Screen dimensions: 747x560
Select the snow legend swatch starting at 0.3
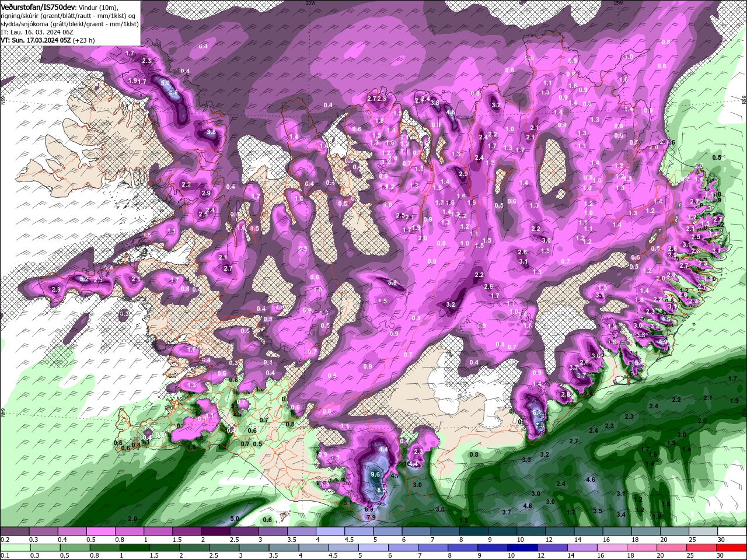[43, 531]
